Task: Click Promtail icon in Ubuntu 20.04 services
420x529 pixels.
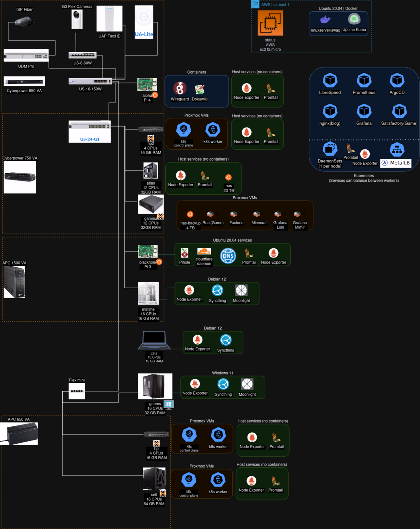Action: [x=249, y=253]
